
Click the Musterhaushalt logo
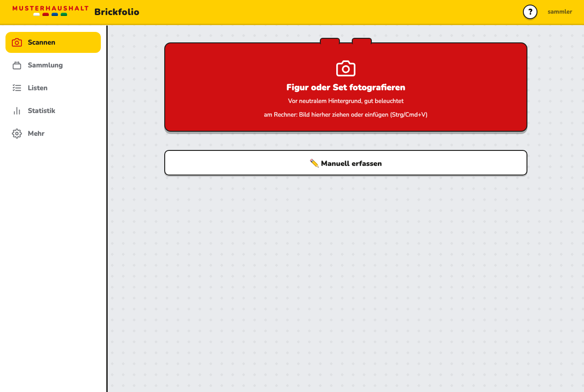pyautogui.click(x=50, y=11)
